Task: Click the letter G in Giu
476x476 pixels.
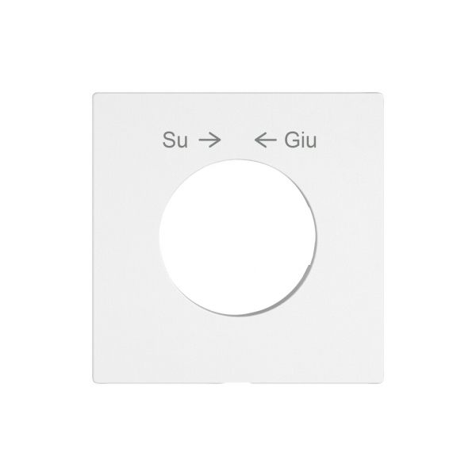Action: coord(291,140)
